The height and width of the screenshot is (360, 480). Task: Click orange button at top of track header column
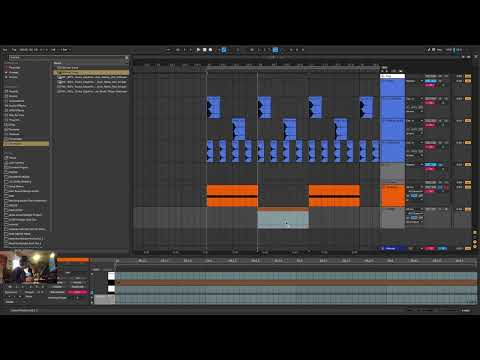[468, 76]
